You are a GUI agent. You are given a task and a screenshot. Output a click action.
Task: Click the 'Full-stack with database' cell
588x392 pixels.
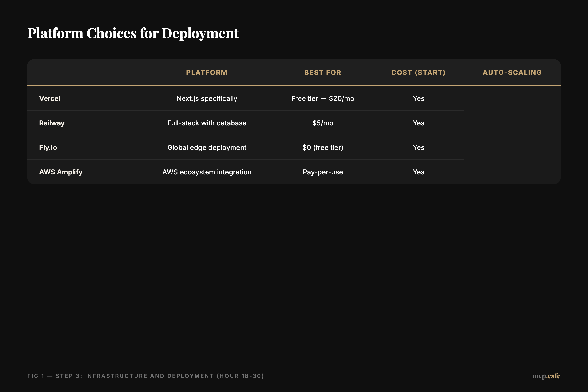click(x=207, y=123)
